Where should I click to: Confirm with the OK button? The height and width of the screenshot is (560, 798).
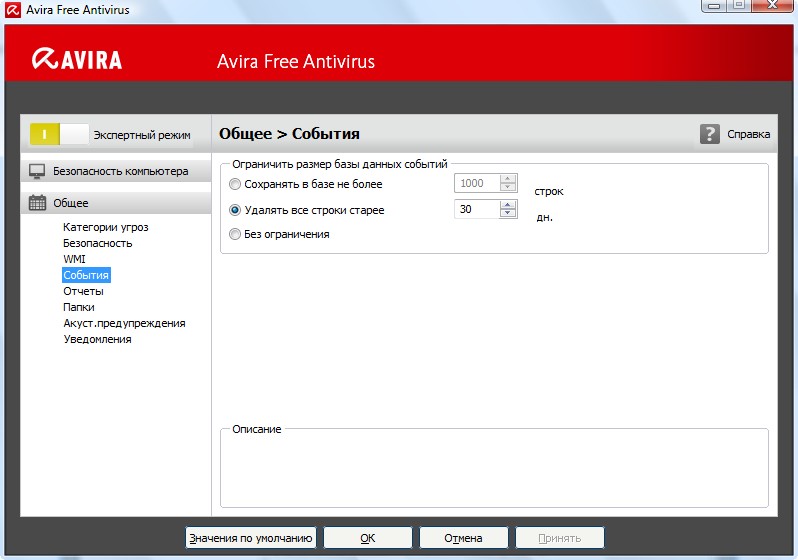(x=367, y=538)
